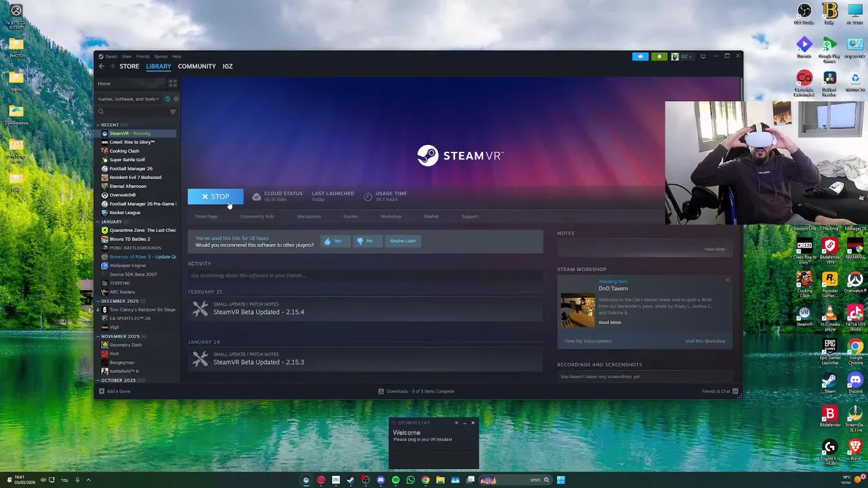Toggle the ready-to-play filter icon

pyautogui.click(x=176, y=99)
